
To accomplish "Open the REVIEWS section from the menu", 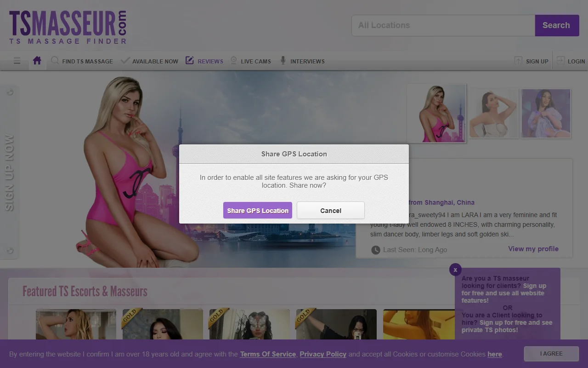I will pos(210,61).
